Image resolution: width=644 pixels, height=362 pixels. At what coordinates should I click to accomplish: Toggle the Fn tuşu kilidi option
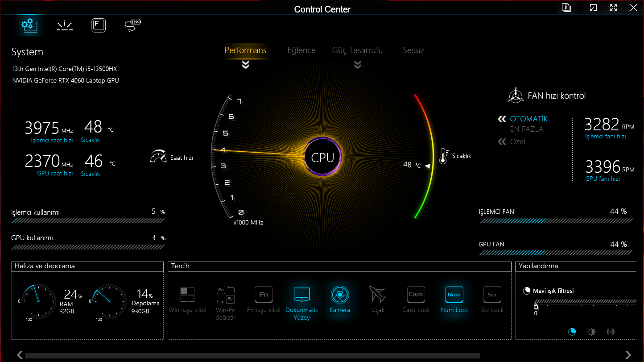264,300
